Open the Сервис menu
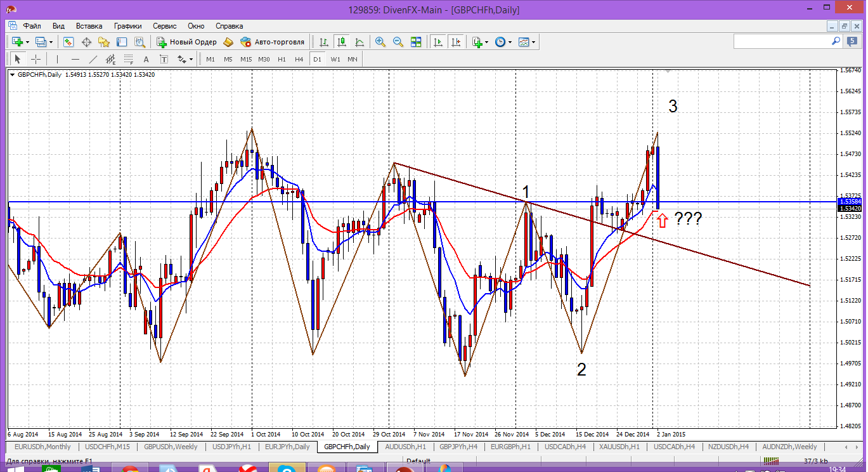The width and height of the screenshot is (868, 472). point(165,26)
